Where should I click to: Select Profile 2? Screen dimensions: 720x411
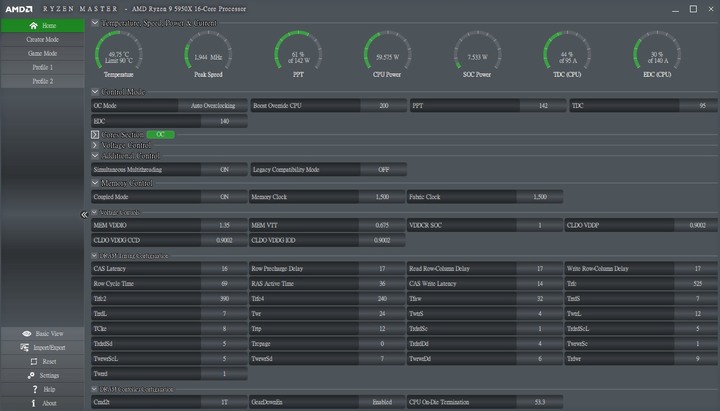click(x=43, y=81)
